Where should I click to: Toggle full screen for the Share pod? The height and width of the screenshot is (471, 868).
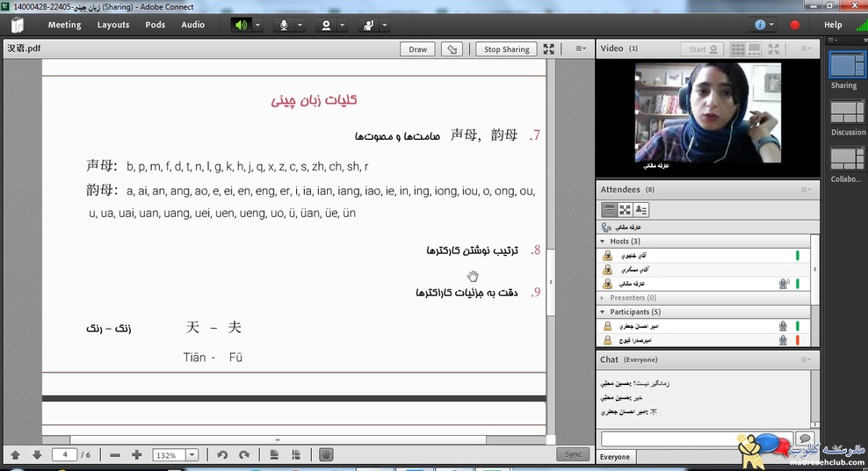548,49
